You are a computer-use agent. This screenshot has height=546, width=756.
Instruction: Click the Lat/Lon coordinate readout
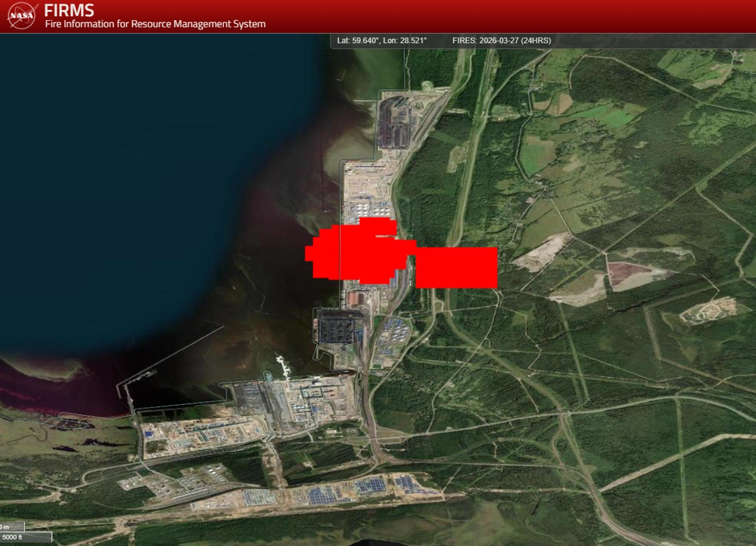pos(382,41)
